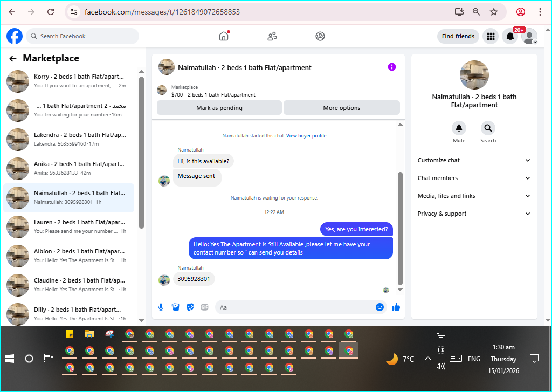Open the Friends icon in top navigation
552x392 pixels.
click(272, 36)
